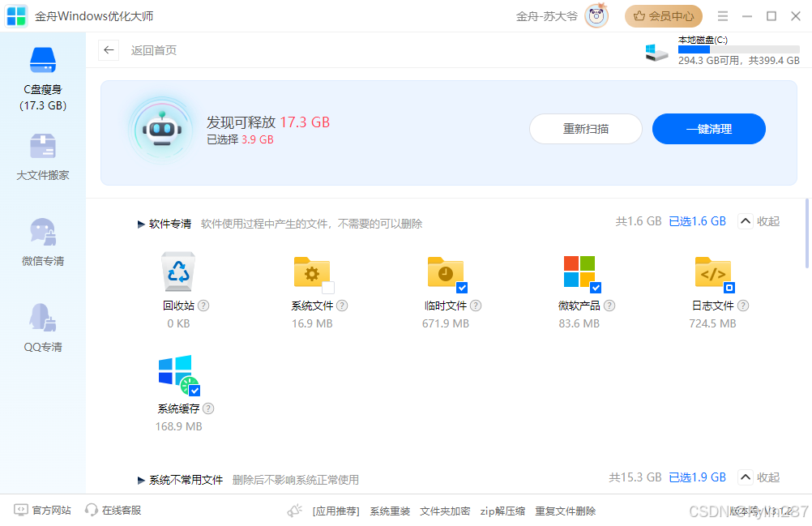
Task: Click the C disk usage progress bar
Action: pyautogui.click(x=739, y=49)
